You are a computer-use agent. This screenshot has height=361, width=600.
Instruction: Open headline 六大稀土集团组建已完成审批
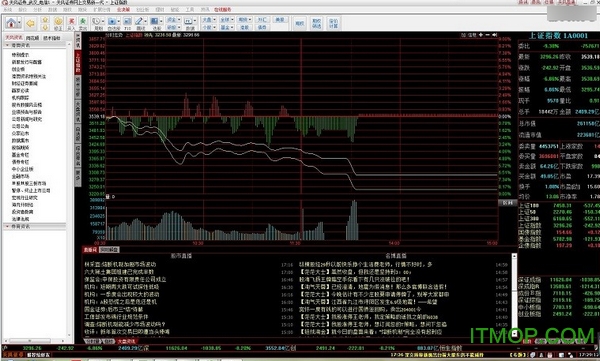(x=119, y=272)
